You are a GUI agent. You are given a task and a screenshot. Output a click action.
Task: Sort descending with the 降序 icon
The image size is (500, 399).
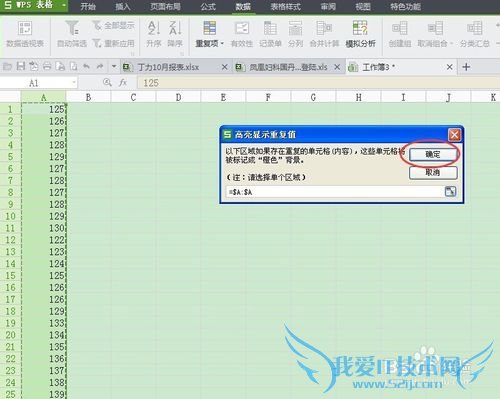175,28
